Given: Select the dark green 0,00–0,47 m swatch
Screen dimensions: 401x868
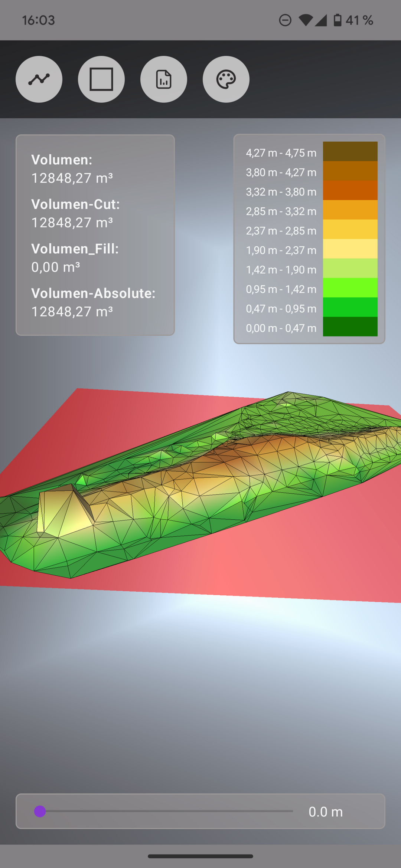Looking at the screenshot, I should (350, 327).
